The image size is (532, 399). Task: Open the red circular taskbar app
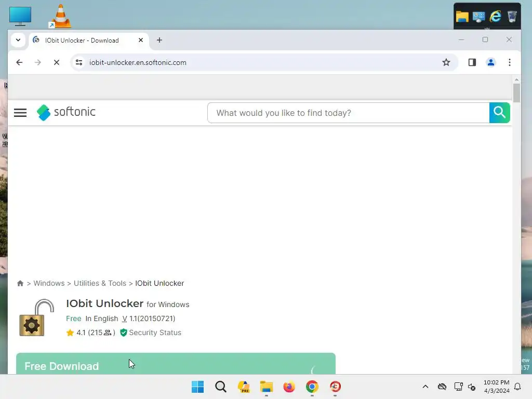[335, 387]
